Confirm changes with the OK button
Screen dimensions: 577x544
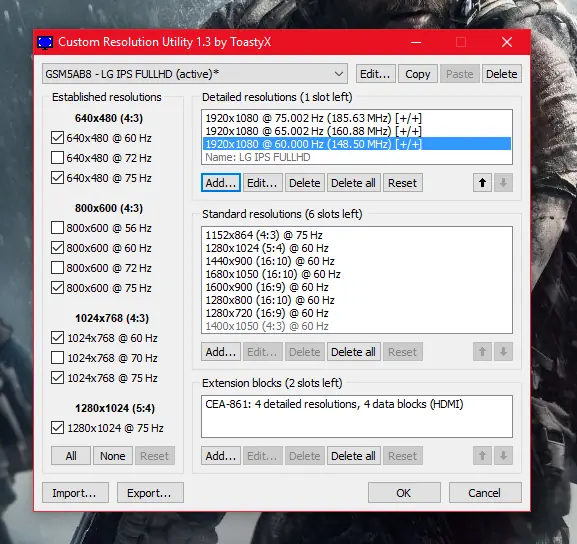pyautogui.click(x=404, y=493)
